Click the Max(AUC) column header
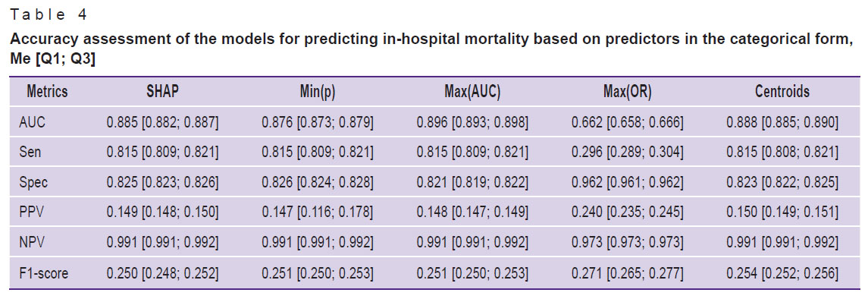Viewport: 868px width, 299px height. pyautogui.click(x=472, y=93)
